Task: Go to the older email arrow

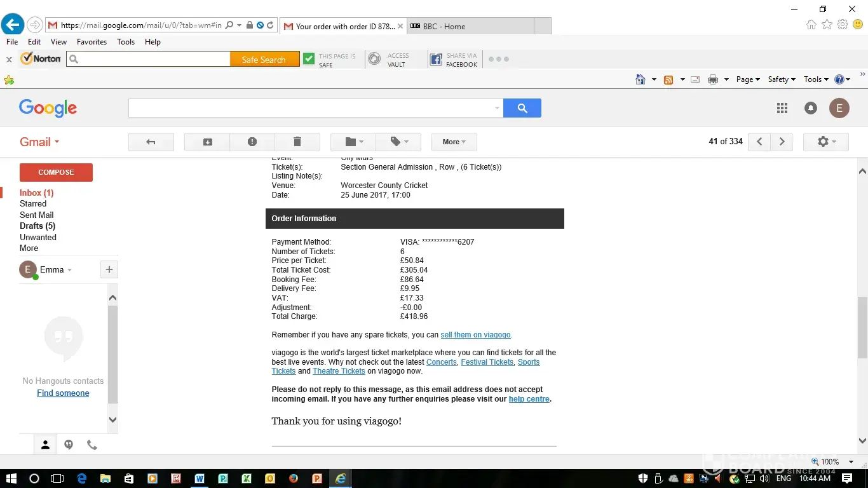Action: pyautogui.click(x=782, y=142)
